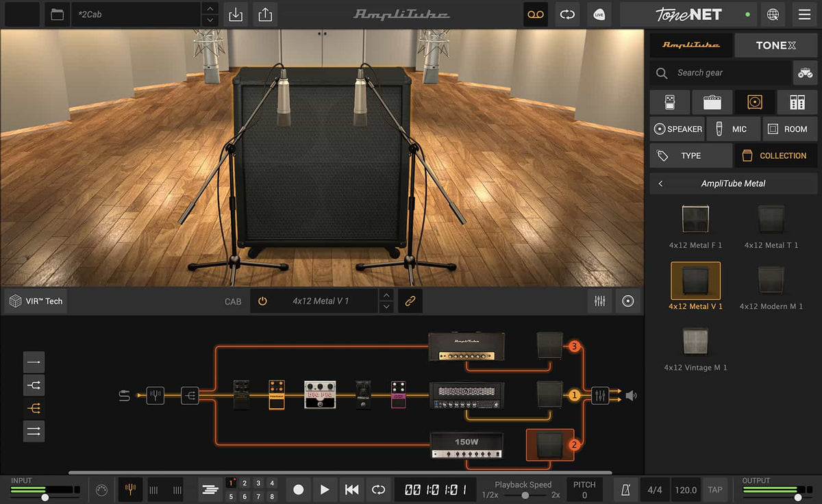Toggle the bottom-bar tuner button
This screenshot has width=822, height=504.
[x=130, y=490]
